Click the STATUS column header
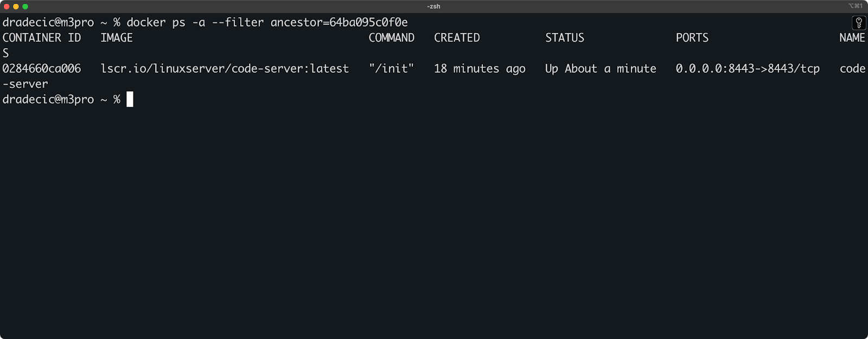868x339 pixels. [x=565, y=38]
